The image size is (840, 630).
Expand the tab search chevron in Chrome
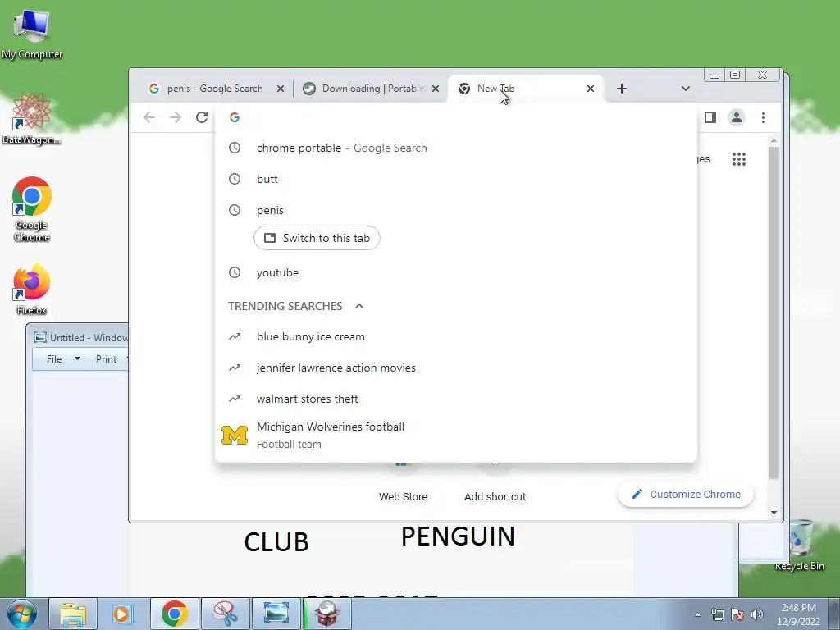[685, 89]
